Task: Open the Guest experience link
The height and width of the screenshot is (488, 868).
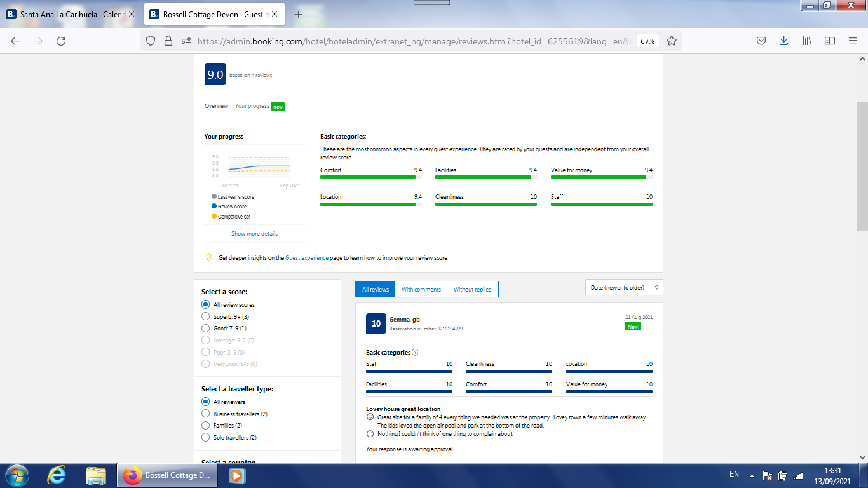Action: pyautogui.click(x=307, y=258)
